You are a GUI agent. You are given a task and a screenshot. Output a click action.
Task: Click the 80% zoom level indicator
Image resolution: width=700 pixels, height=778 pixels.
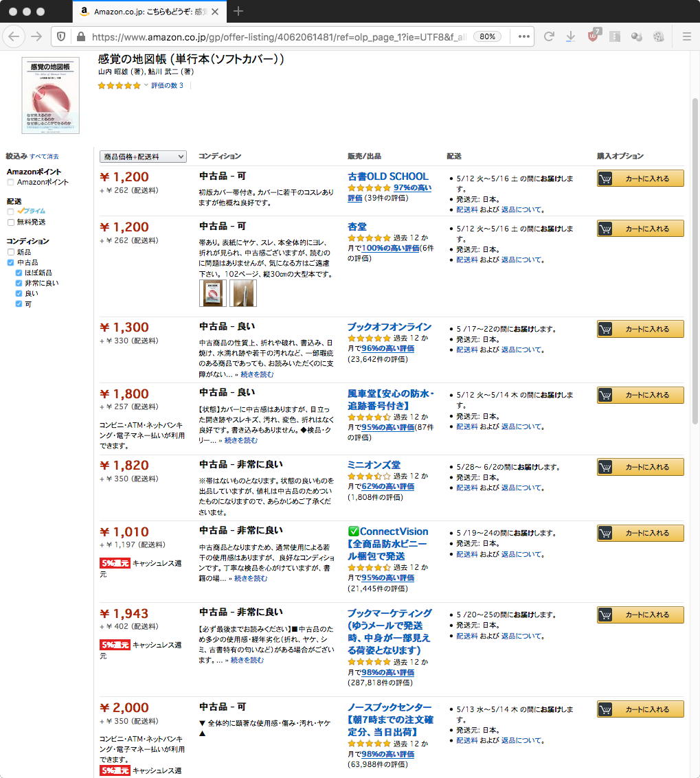point(487,36)
